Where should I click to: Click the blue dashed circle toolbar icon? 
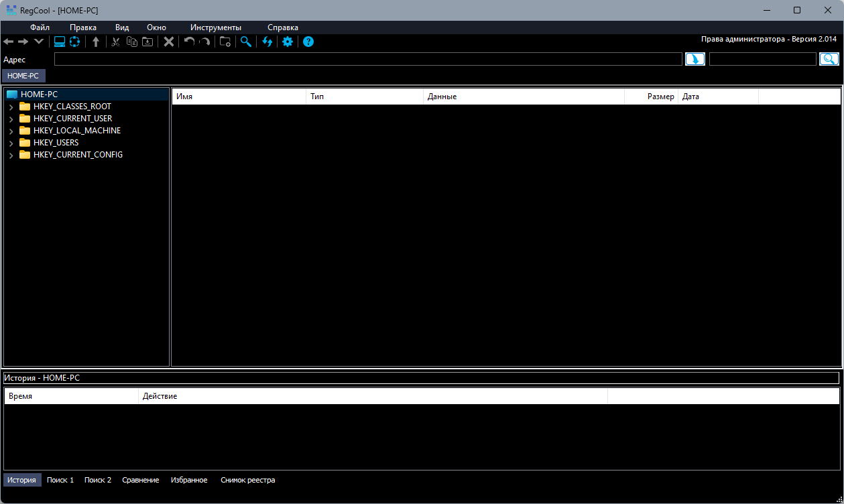pyautogui.click(x=74, y=42)
